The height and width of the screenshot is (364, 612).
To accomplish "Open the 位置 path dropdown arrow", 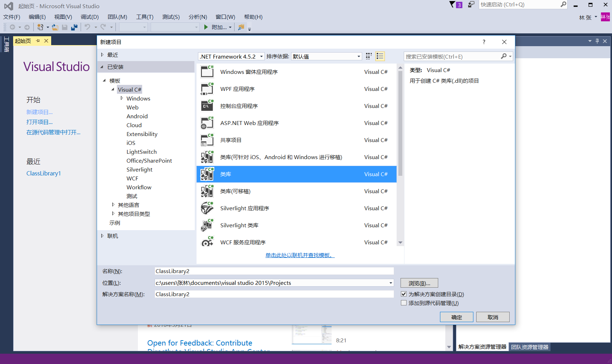I will pyautogui.click(x=391, y=283).
